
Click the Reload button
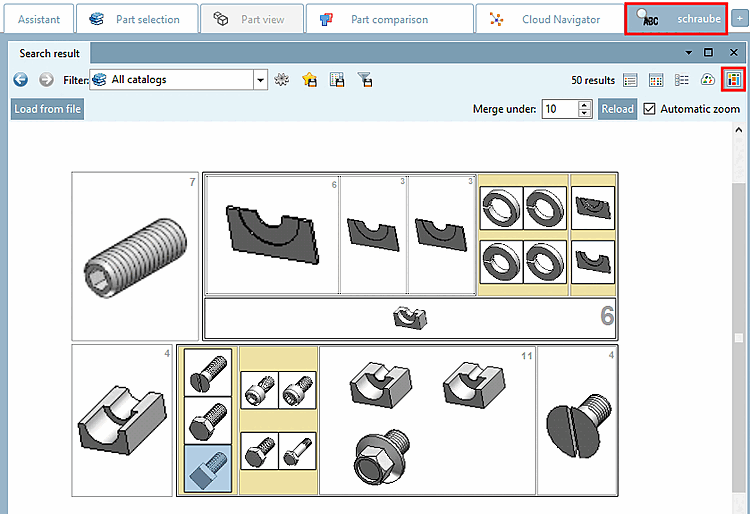618,109
